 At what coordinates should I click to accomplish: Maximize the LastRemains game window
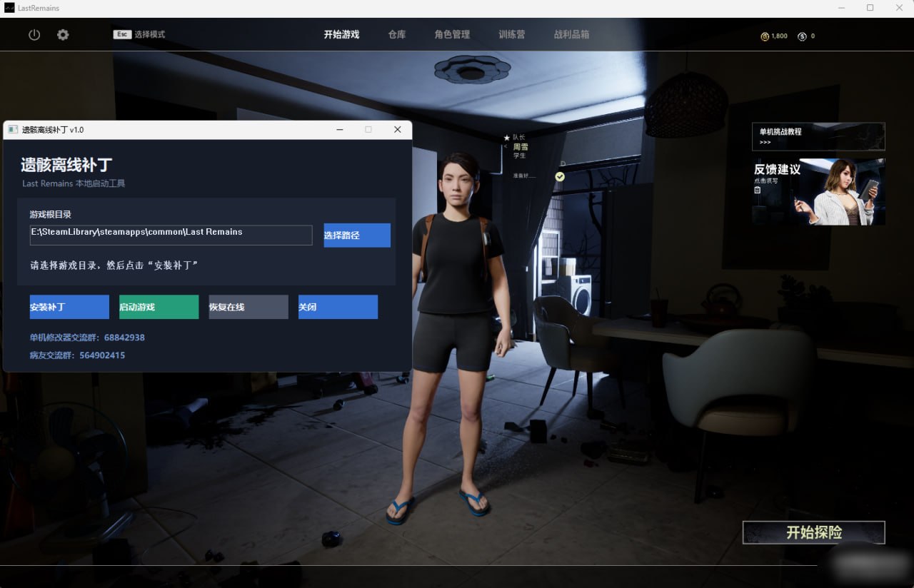pyautogui.click(x=870, y=8)
